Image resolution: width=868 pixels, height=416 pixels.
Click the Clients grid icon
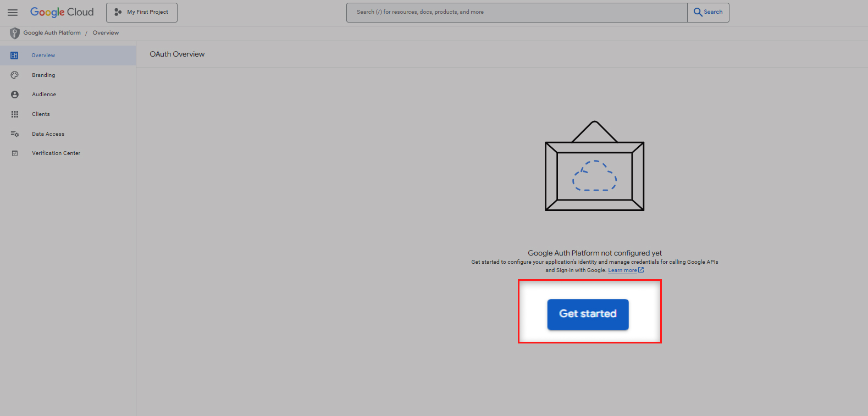pos(15,114)
